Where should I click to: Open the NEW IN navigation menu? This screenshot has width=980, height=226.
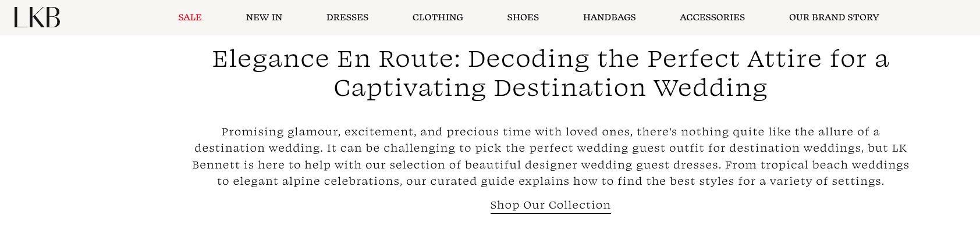264,17
